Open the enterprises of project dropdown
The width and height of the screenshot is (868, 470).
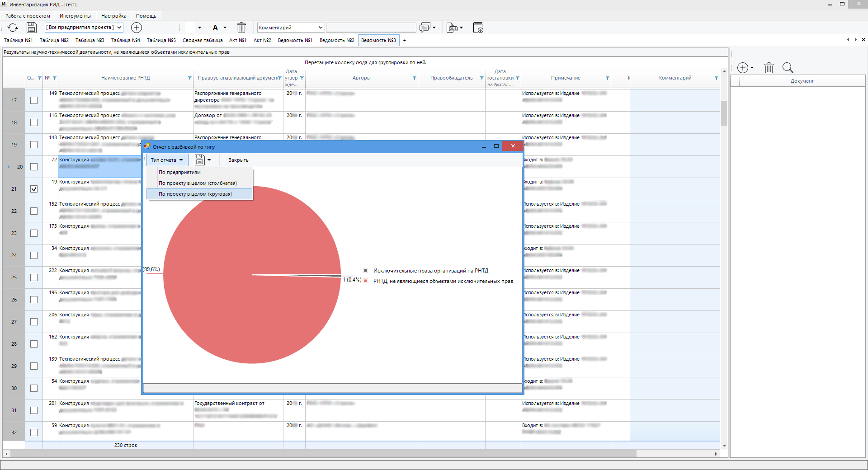pos(84,28)
